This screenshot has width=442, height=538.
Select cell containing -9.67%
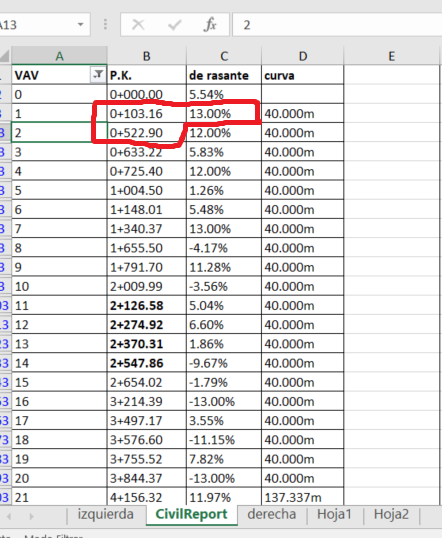point(224,363)
